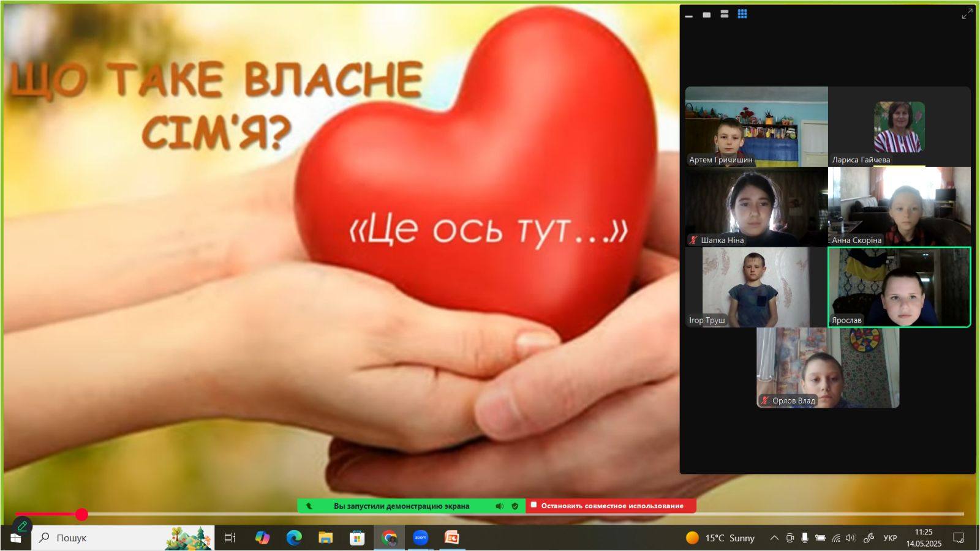
Task: Open Microsoft Edge from taskbar
Action: point(294,538)
